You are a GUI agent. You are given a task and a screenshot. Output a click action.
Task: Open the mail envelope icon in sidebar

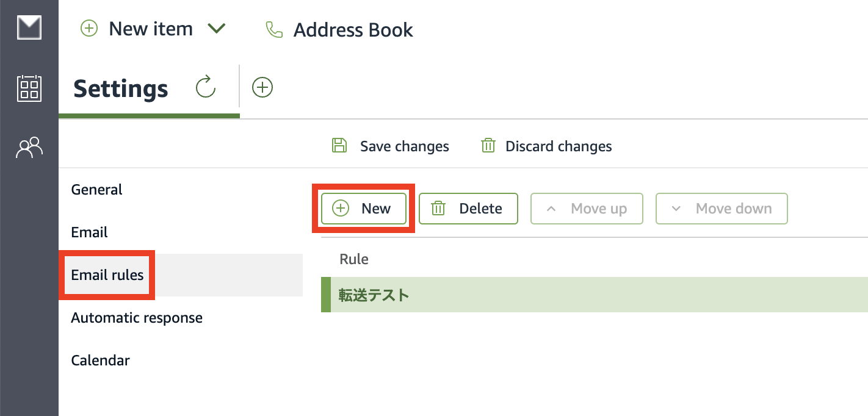point(29,28)
